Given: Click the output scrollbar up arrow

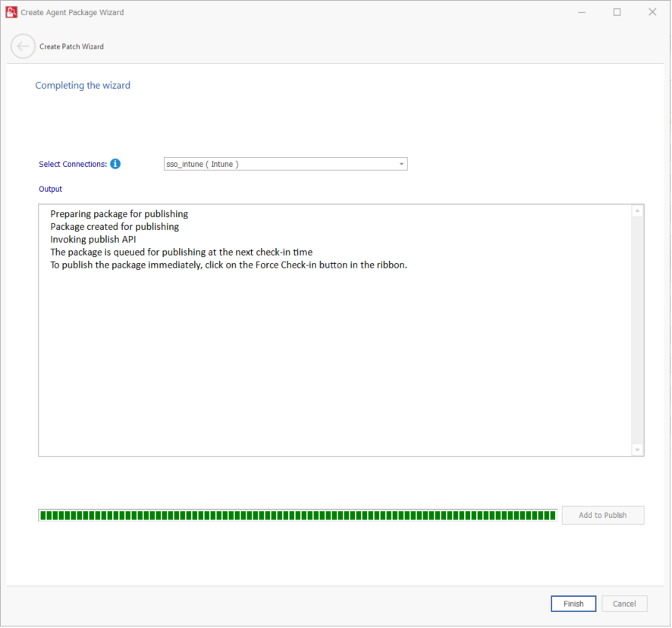Looking at the screenshot, I should 637,211.
